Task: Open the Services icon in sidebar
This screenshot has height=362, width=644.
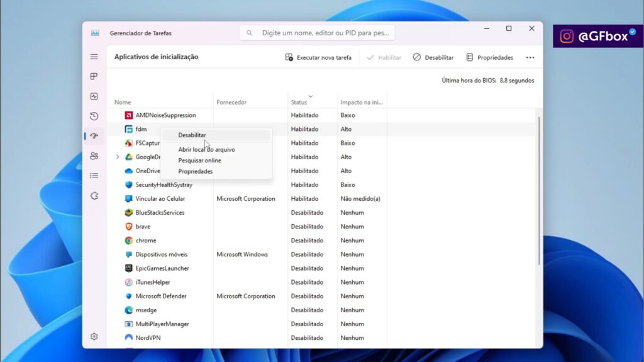Action: (94, 196)
